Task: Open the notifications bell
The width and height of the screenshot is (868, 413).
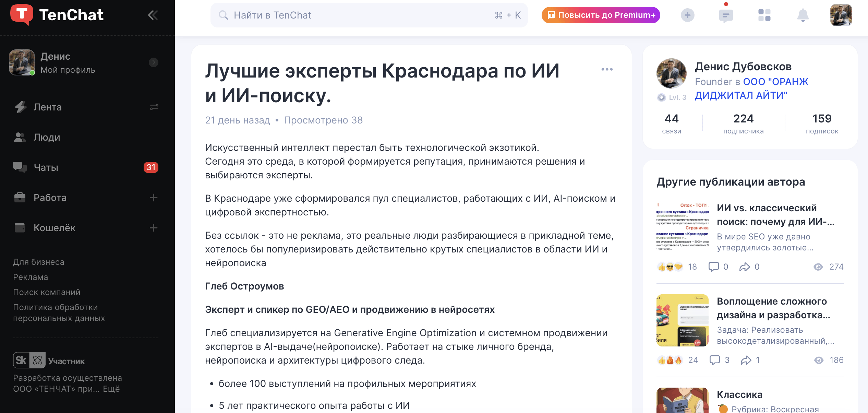Action: click(803, 15)
